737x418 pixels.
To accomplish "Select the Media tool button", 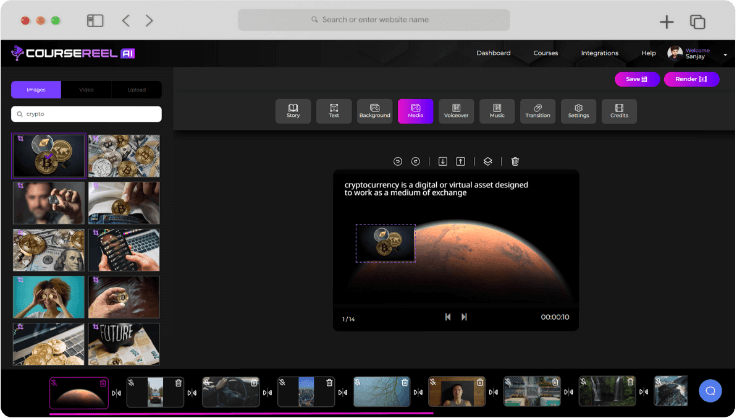I will pyautogui.click(x=416, y=111).
